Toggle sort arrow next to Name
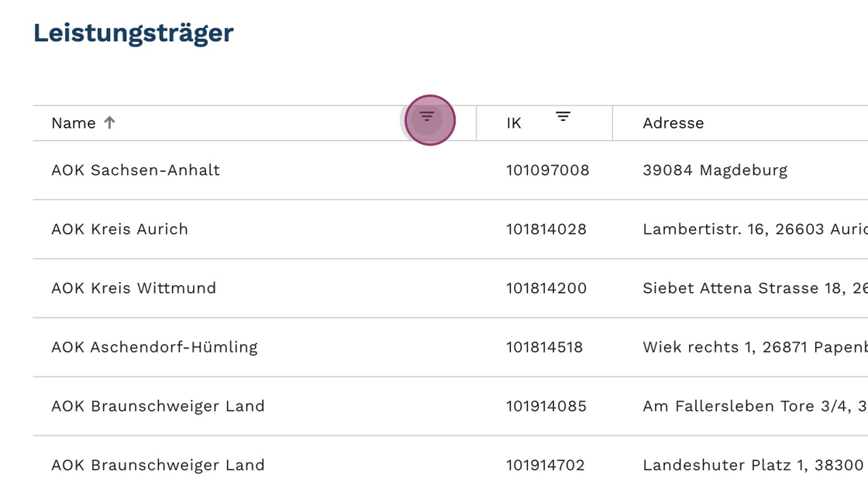Screen dimensions: 868x485 pos(110,122)
